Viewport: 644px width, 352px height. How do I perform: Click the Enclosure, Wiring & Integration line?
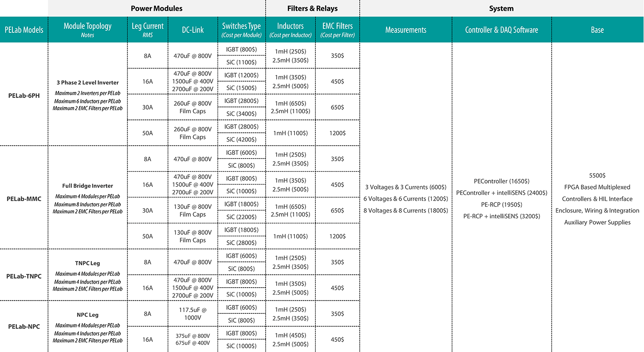pos(597,210)
